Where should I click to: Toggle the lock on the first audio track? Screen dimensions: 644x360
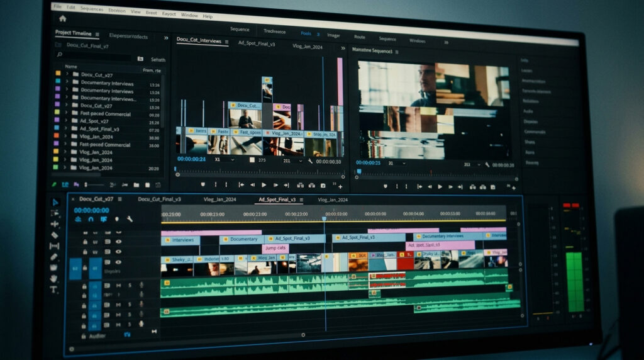pyautogui.click(x=84, y=286)
